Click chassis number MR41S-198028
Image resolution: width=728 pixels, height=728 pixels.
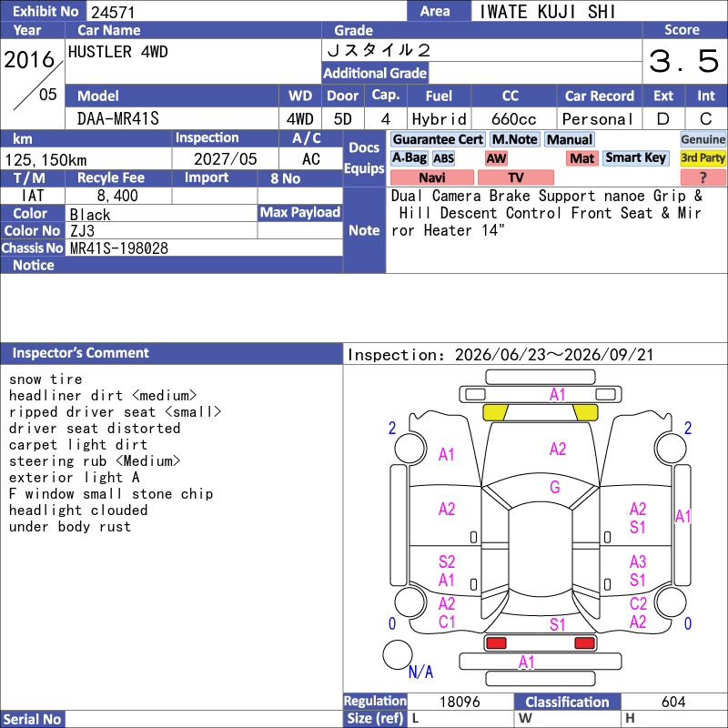119,248
